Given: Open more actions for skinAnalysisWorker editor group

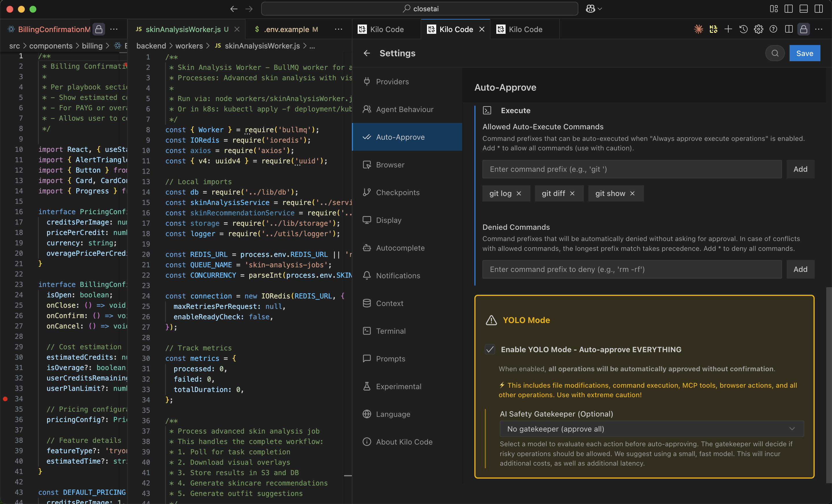Looking at the screenshot, I should click(338, 29).
